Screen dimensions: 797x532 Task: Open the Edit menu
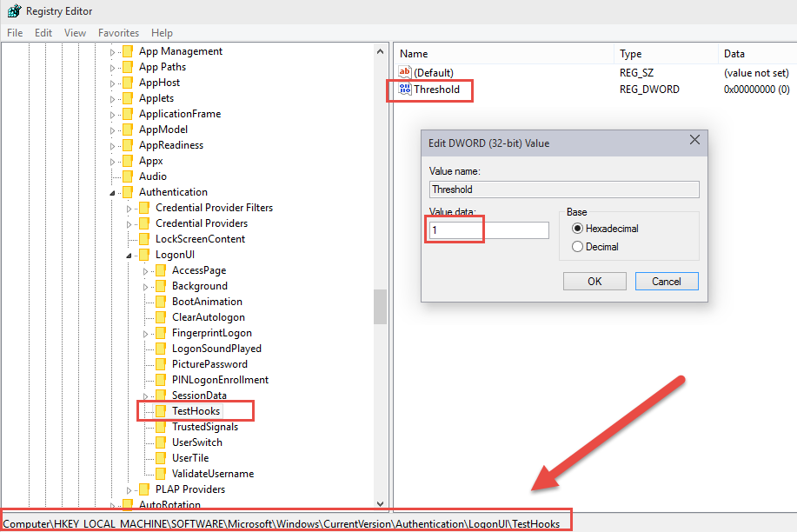[x=43, y=32]
